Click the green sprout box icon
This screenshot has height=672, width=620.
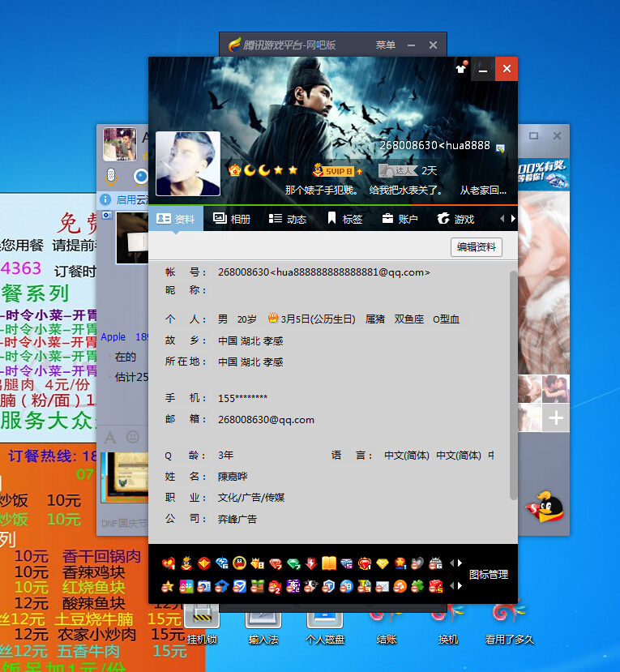[x=258, y=586]
